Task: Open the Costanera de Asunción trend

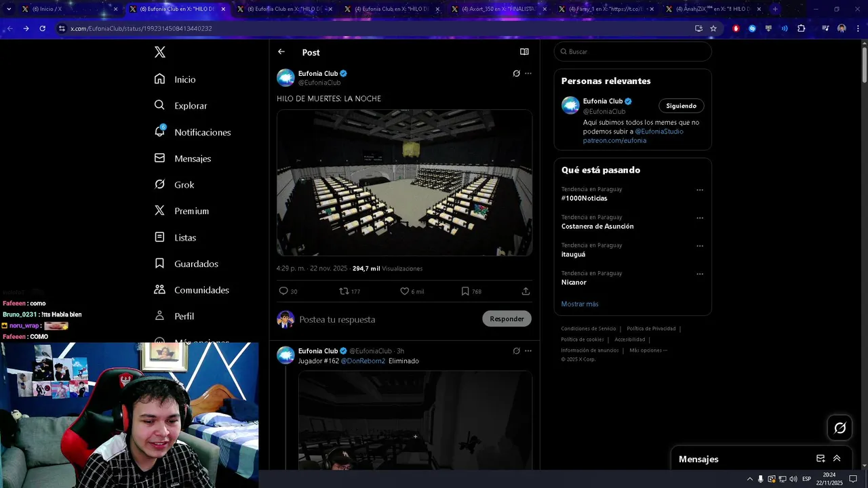Action: (597, 226)
